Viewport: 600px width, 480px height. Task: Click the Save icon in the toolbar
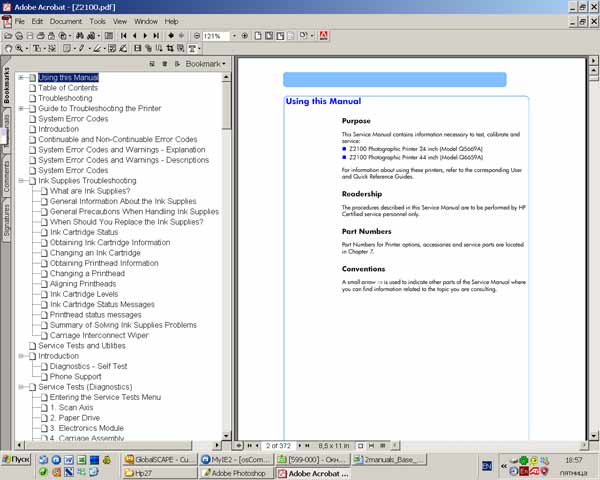[30, 36]
